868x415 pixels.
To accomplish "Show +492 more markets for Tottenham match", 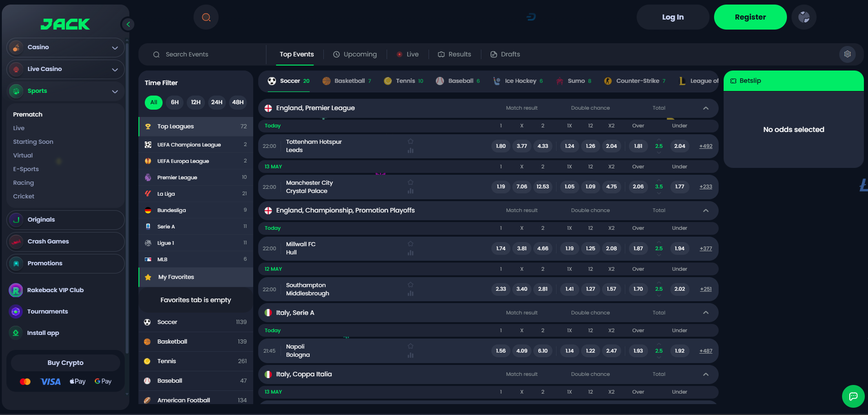I will click(x=706, y=146).
